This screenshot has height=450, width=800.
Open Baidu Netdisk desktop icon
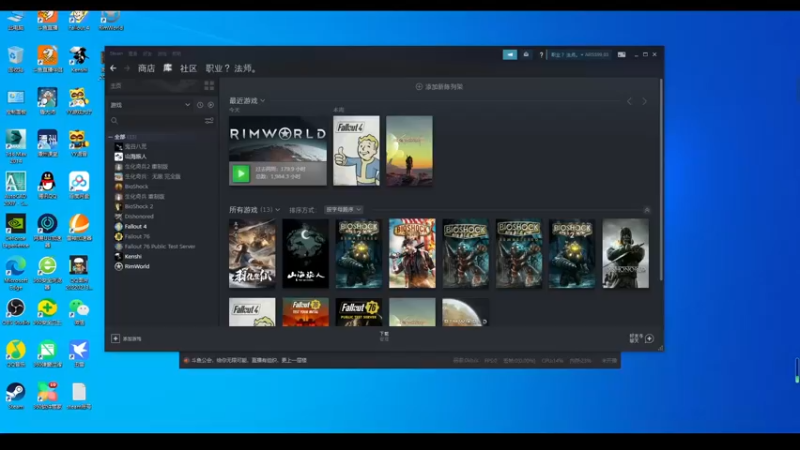pyautogui.click(x=79, y=186)
